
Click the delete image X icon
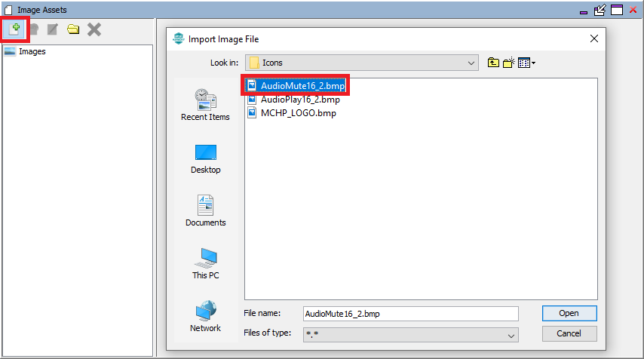tap(94, 29)
